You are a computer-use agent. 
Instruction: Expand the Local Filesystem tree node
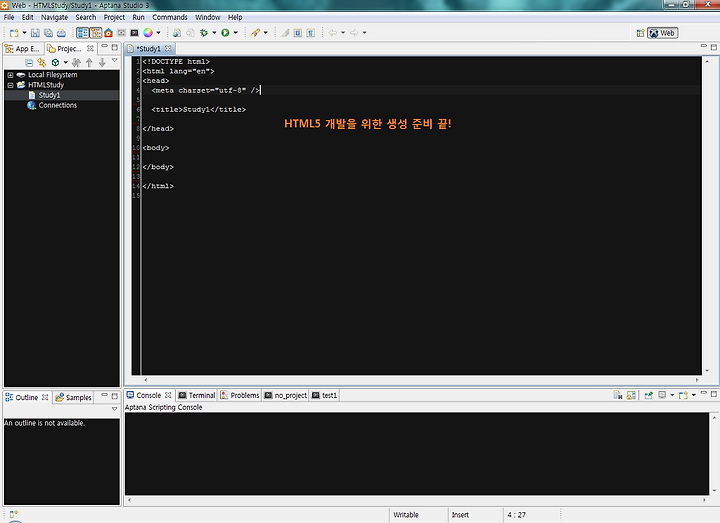(10, 75)
